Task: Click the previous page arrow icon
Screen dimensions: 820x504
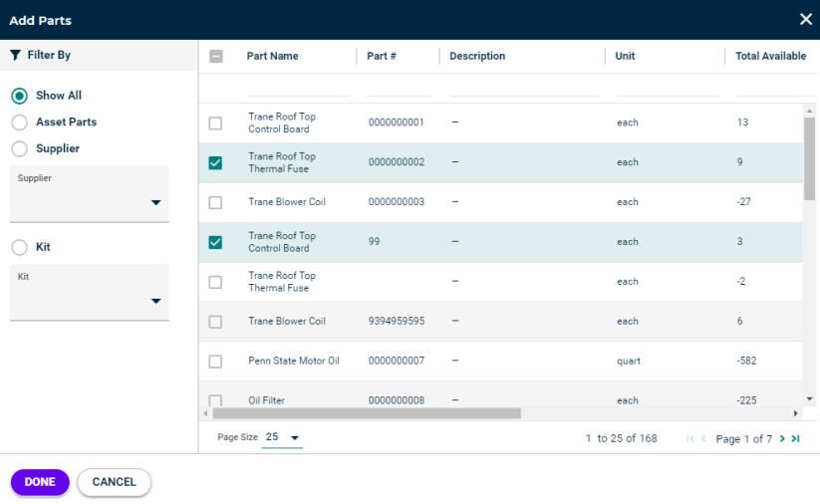Action: [703, 438]
